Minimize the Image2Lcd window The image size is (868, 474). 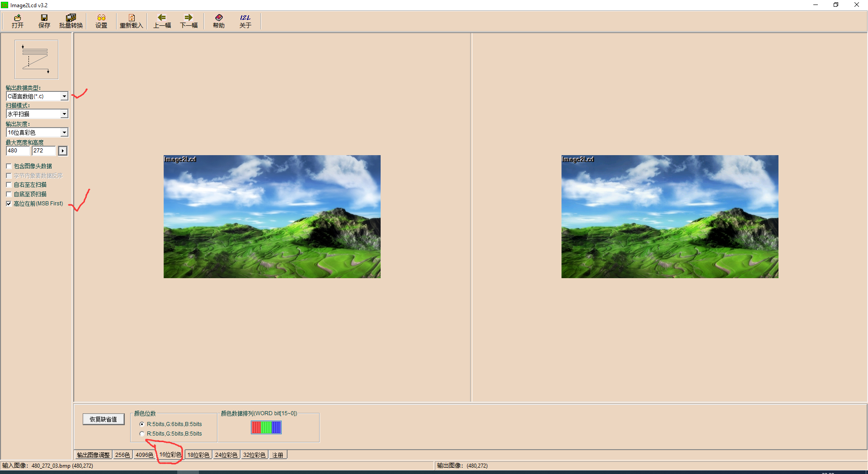click(x=816, y=5)
